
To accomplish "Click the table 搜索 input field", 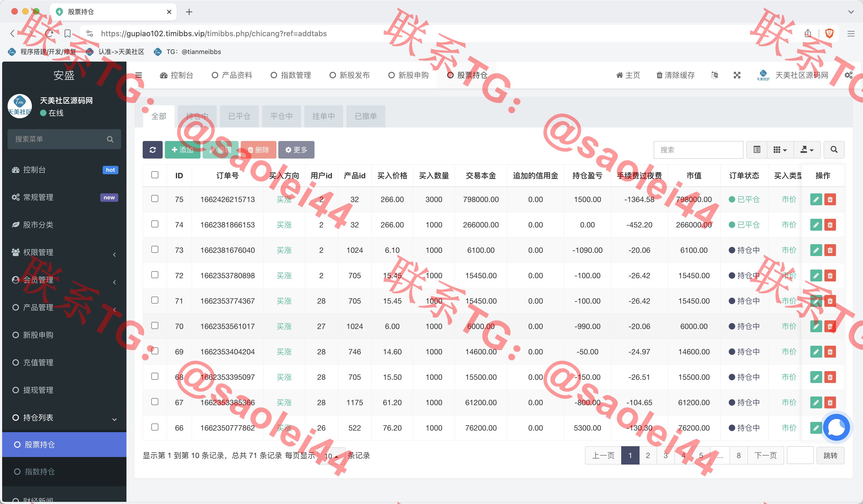I will pos(698,150).
